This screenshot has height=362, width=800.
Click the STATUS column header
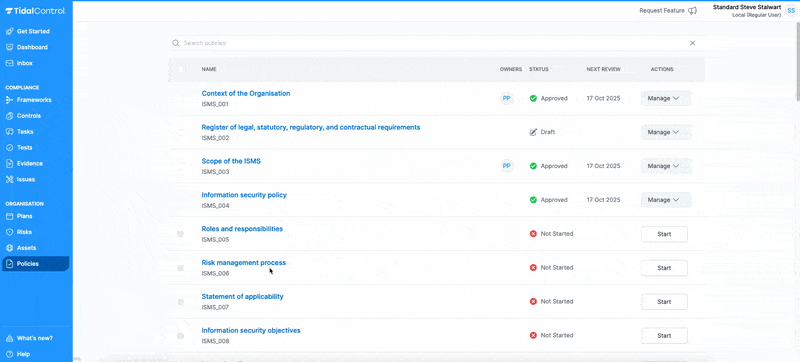click(539, 69)
